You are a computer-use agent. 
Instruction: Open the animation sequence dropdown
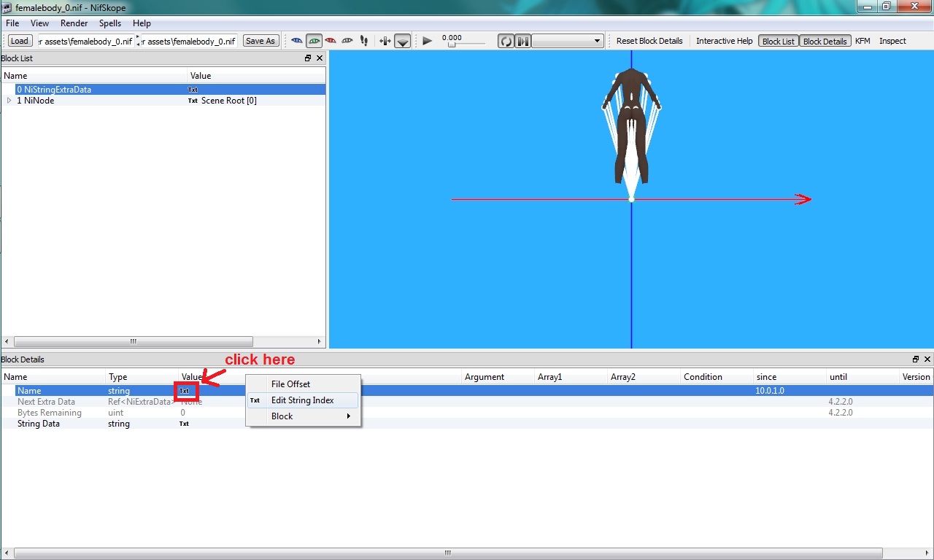pos(568,41)
